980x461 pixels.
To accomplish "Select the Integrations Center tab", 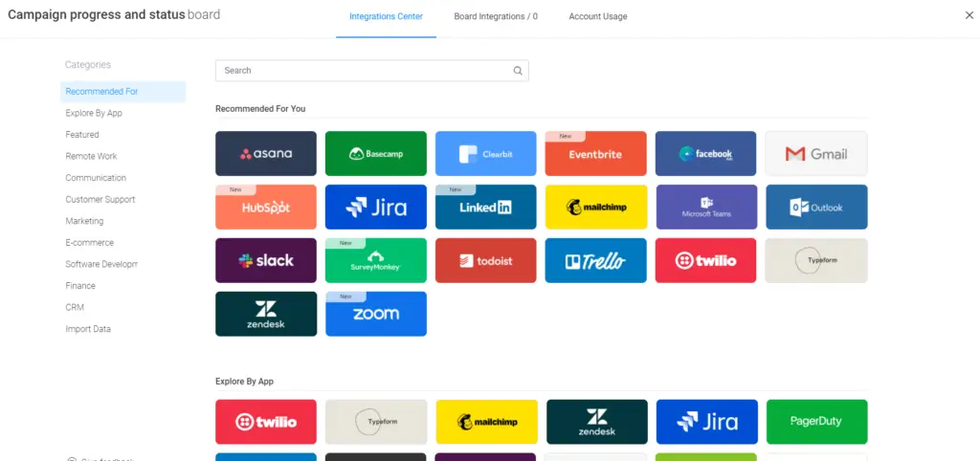I will 386,16.
